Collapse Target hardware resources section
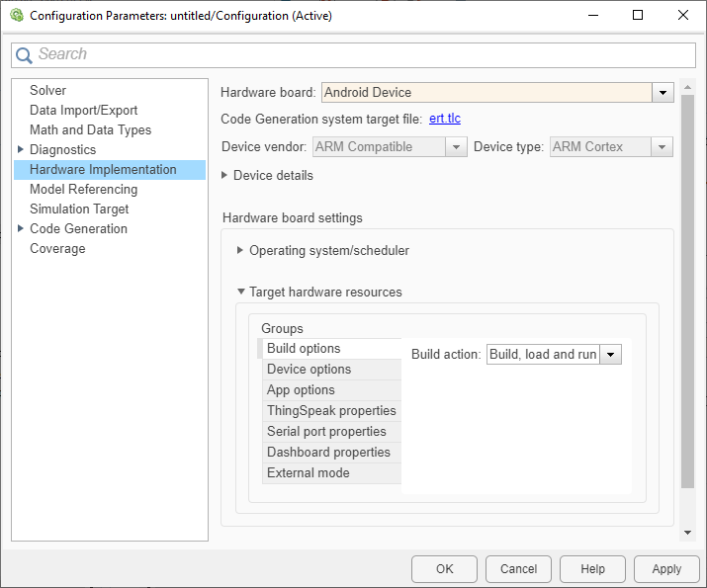 coord(240,293)
